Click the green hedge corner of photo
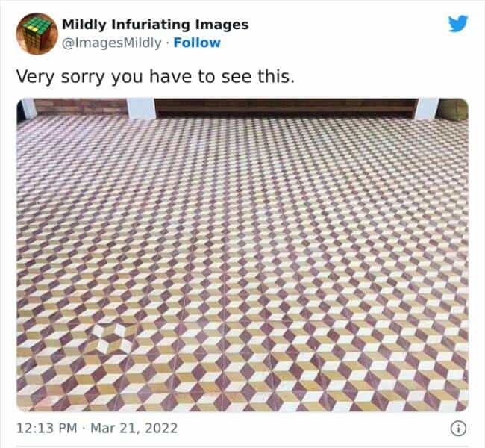The width and height of the screenshot is (485, 448). click(454, 109)
